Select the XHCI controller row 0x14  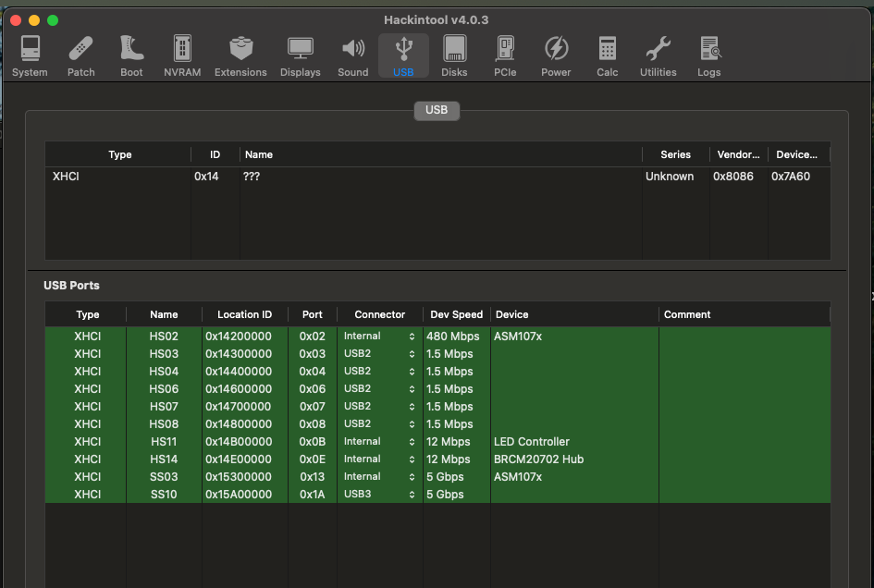(437, 176)
